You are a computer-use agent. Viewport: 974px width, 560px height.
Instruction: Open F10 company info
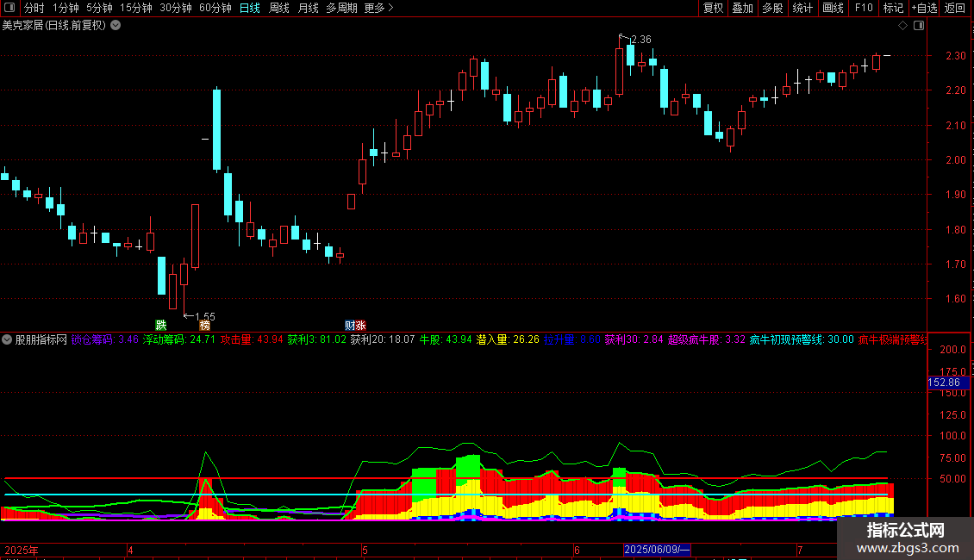pyautogui.click(x=864, y=8)
